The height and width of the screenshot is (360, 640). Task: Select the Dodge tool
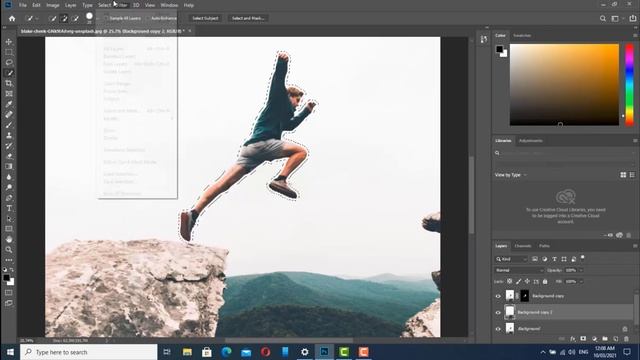click(9, 187)
